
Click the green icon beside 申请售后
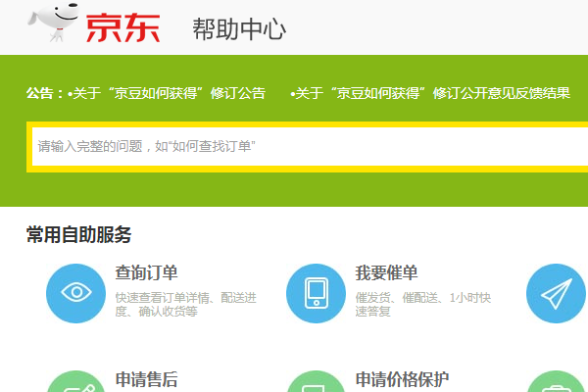pyautogui.click(x=76, y=381)
